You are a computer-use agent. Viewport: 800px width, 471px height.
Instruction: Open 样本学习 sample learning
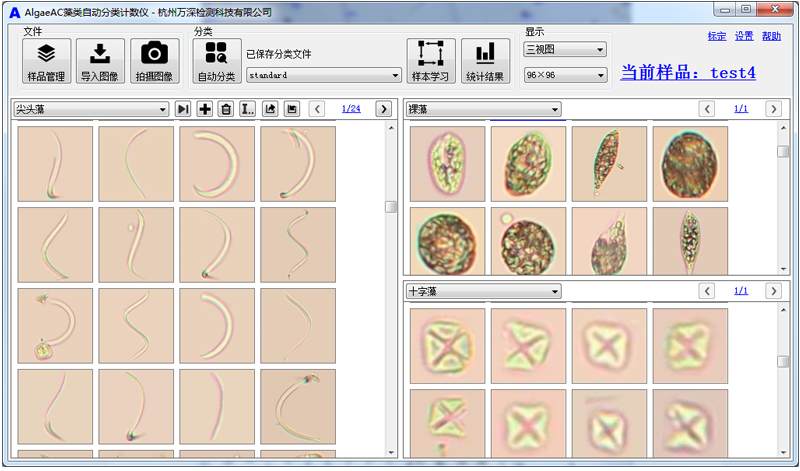coord(431,60)
